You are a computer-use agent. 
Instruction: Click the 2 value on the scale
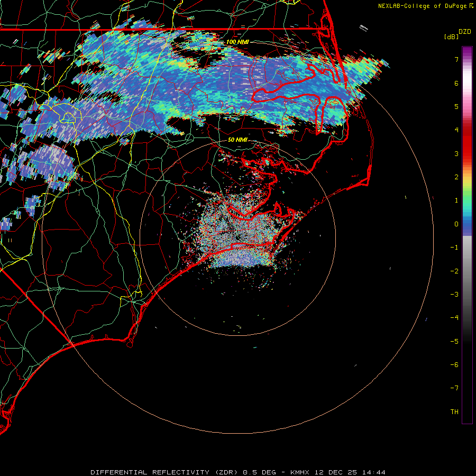[x=456, y=177]
